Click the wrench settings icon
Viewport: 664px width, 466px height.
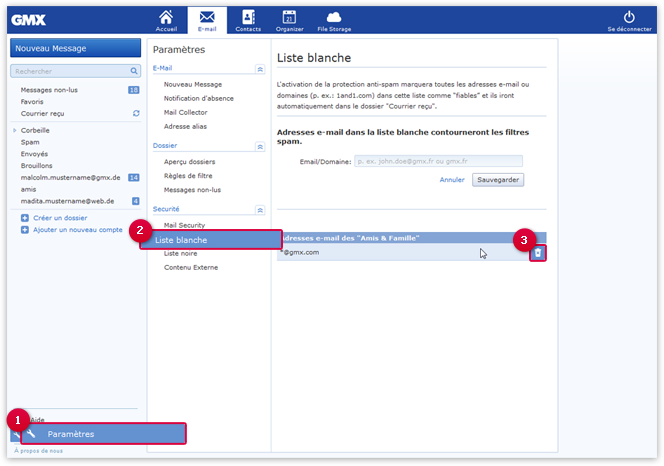[31, 433]
